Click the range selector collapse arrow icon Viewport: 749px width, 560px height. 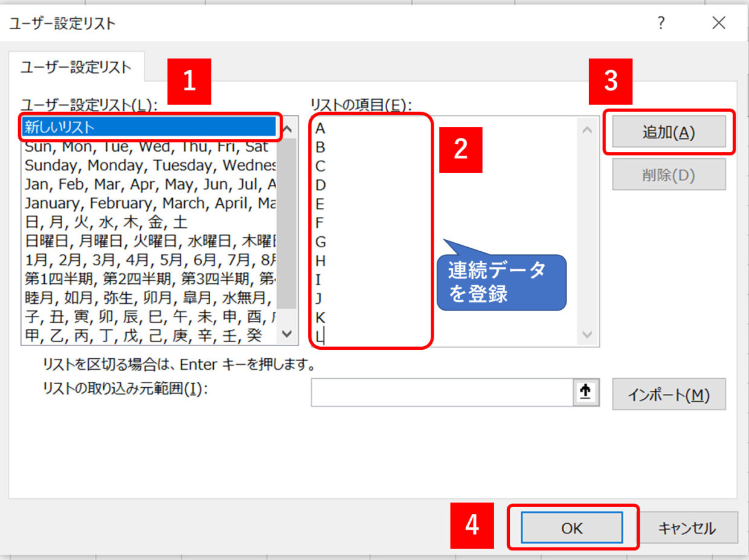point(585,393)
